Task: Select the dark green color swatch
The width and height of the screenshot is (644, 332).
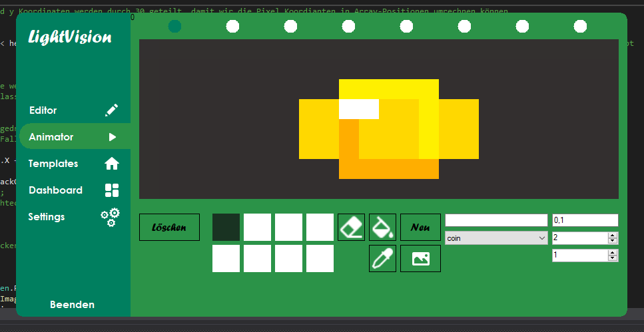Action: [226, 227]
